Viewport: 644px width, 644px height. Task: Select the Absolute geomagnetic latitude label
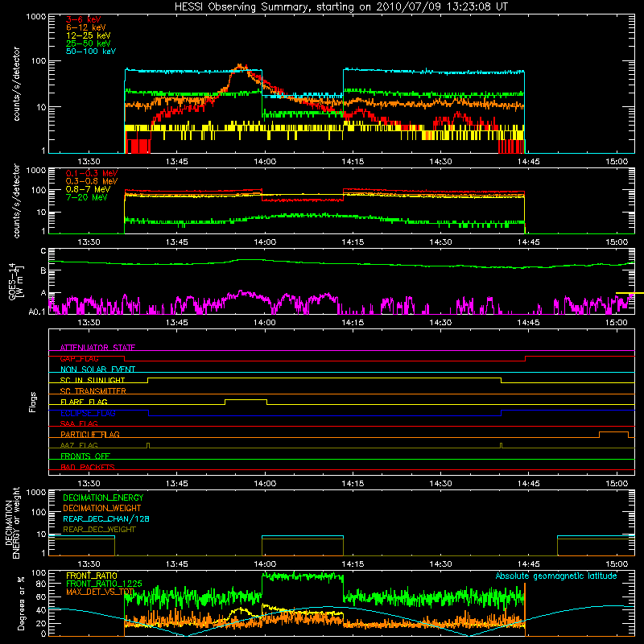[556, 576]
